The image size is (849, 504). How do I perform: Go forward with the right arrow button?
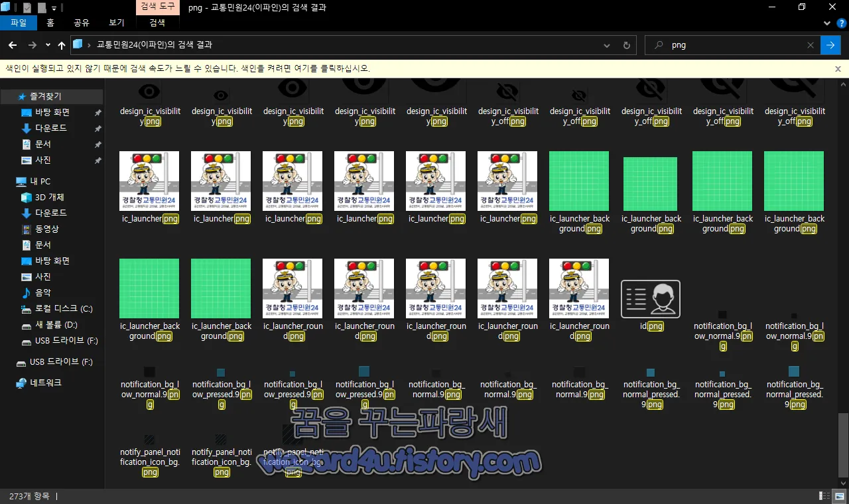pos(32,45)
